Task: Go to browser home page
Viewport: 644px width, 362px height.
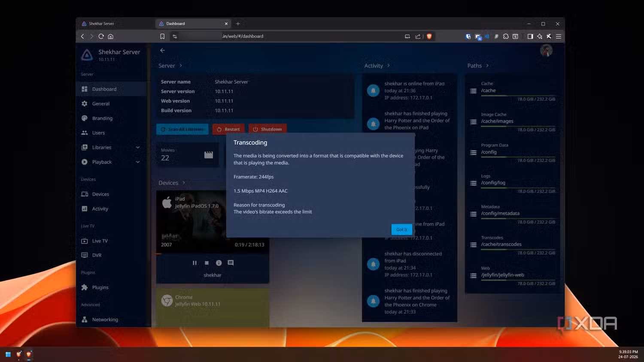Action: point(111,36)
